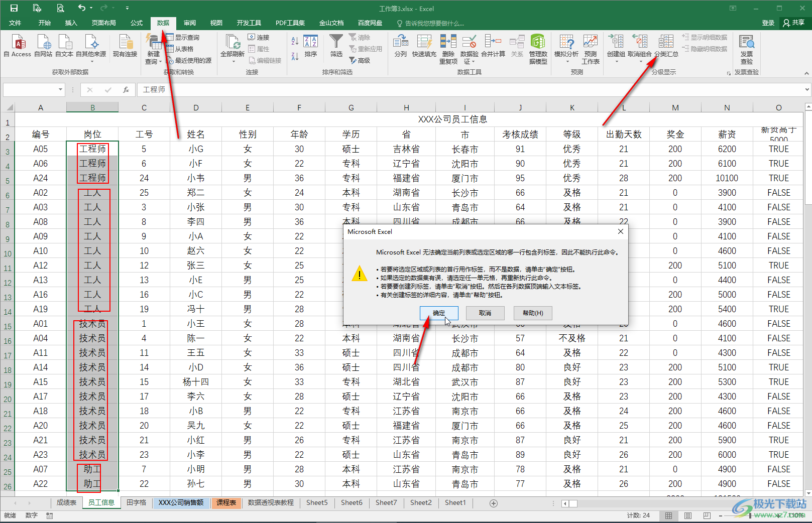Expand the formula bar chevron
Viewport: 812px width, 523px height.
click(x=806, y=90)
